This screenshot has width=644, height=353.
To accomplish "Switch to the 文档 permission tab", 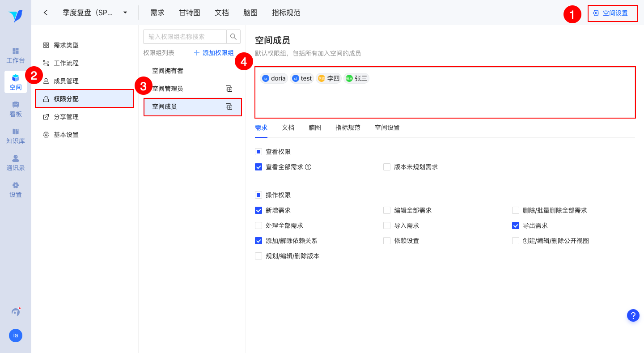I will pos(288,128).
